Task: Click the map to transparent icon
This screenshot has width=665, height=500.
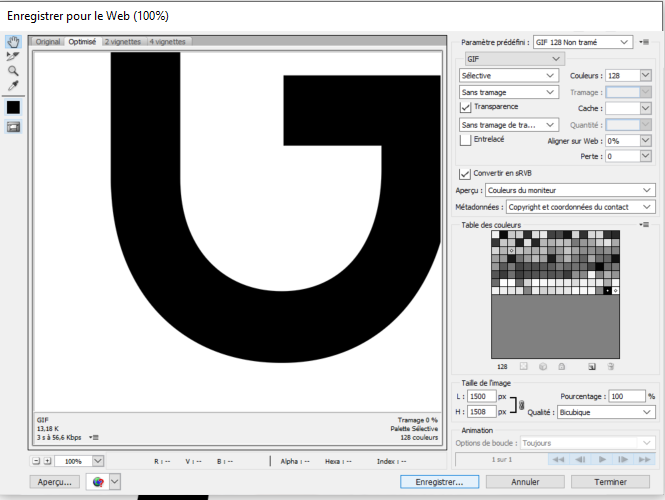Action: coord(524,366)
